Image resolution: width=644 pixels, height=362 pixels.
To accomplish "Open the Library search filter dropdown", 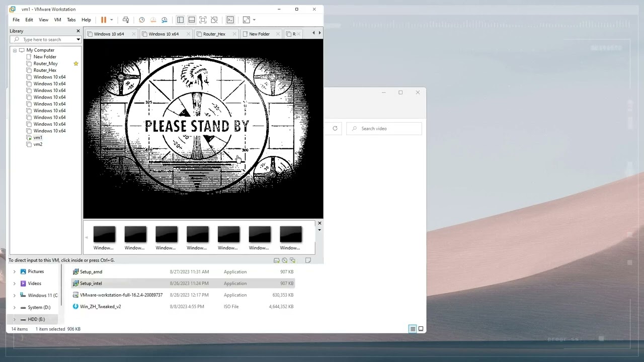I will coord(78,39).
